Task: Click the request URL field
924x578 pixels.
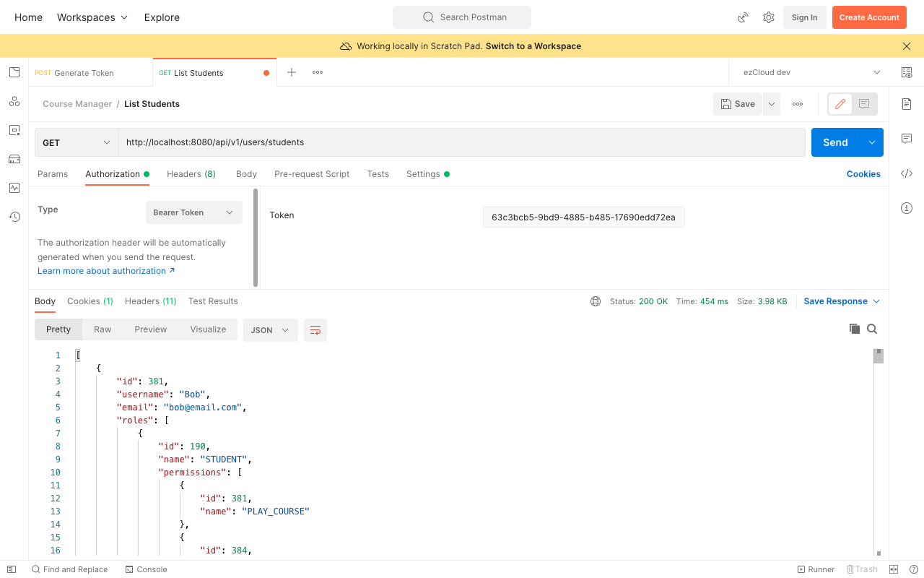Action: [x=461, y=142]
